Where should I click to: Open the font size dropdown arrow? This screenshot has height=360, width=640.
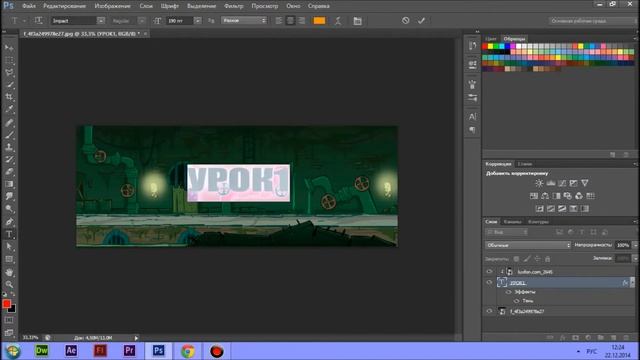click(x=198, y=20)
